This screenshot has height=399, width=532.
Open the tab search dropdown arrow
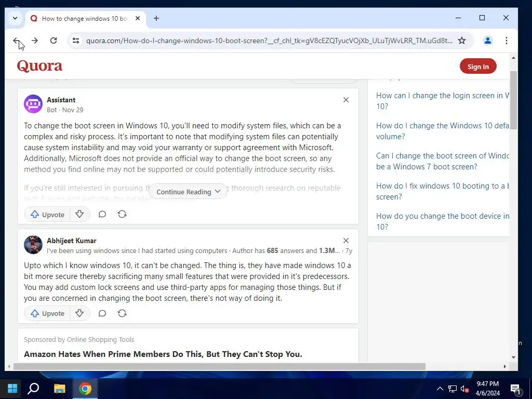coord(15,18)
